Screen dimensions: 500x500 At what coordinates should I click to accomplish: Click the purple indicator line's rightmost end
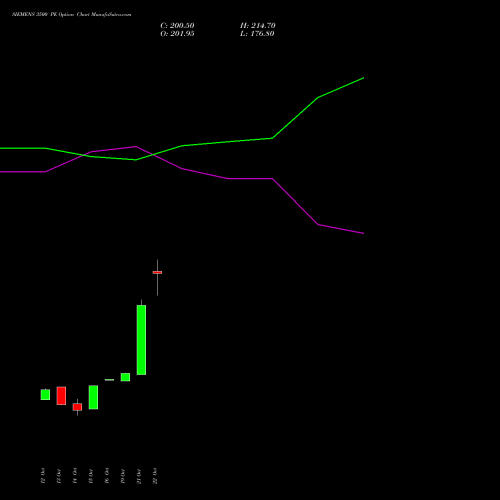coord(363,233)
